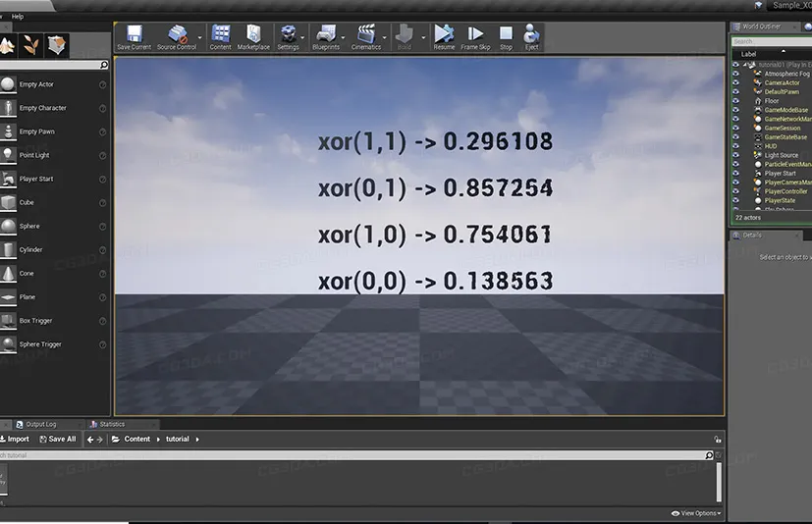This screenshot has height=524, width=812.
Task: Open Blueprints dropdown arrow
Action: click(x=343, y=38)
